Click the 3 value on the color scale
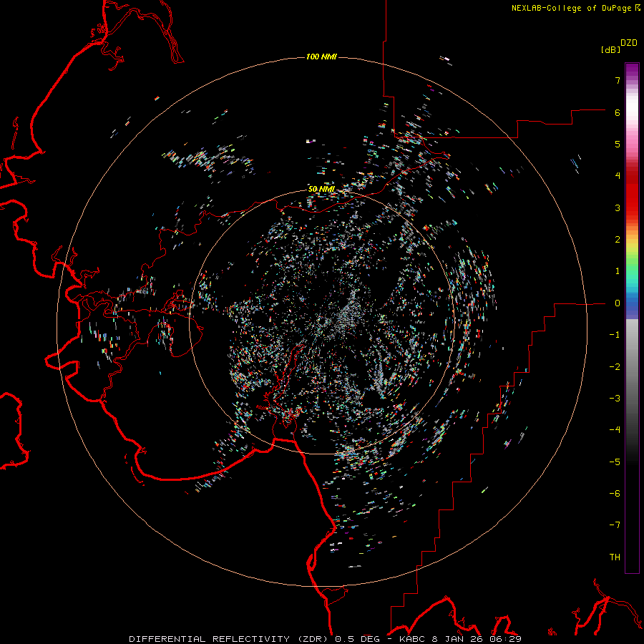This screenshot has width=644, height=644. (618, 208)
